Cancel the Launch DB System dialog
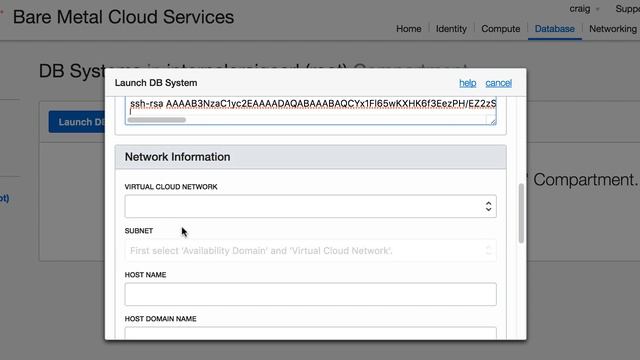Viewport: 640px width, 360px height. pos(498,83)
